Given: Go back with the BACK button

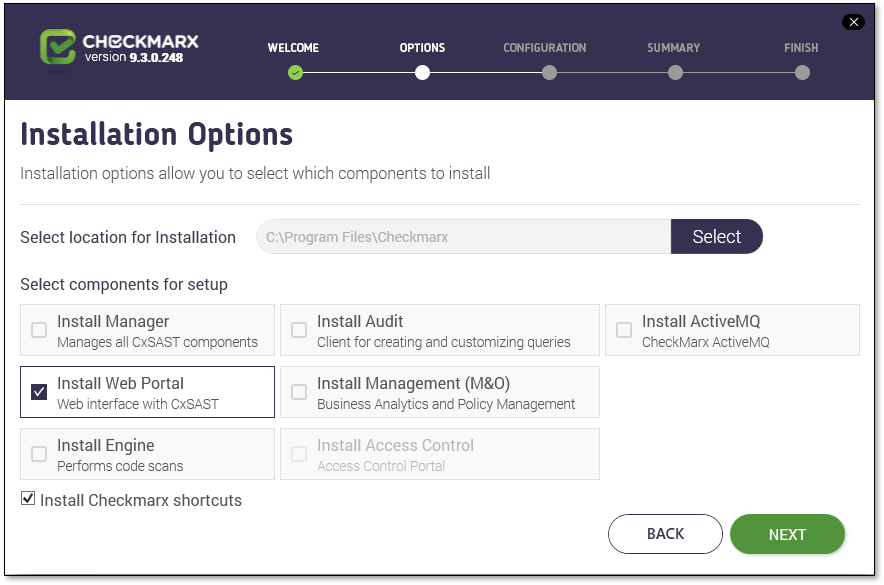Looking at the screenshot, I should (x=665, y=534).
